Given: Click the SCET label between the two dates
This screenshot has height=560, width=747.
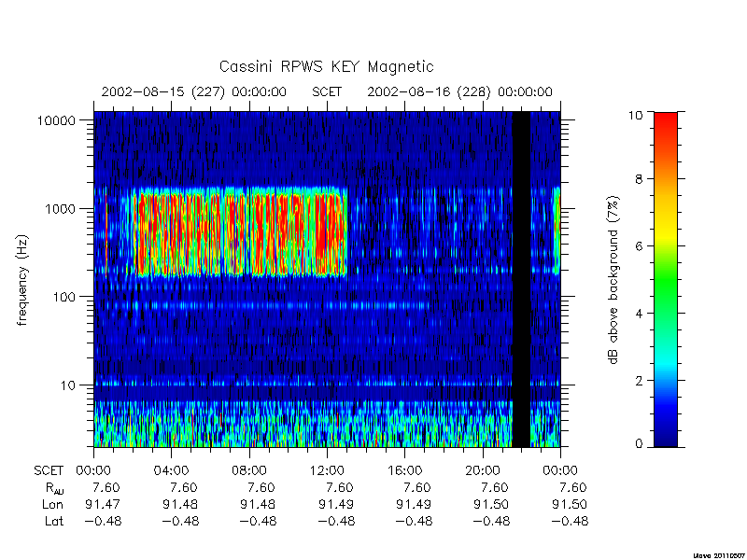Looking at the screenshot, I should (x=327, y=91).
